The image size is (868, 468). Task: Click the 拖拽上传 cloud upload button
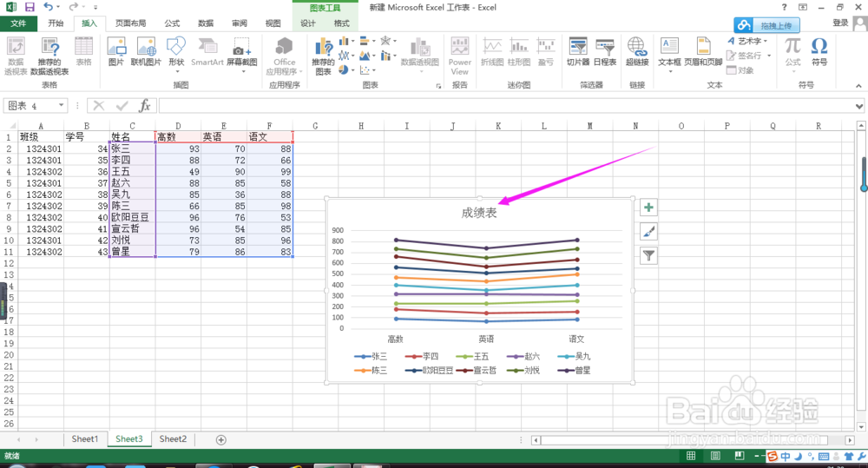(766, 25)
